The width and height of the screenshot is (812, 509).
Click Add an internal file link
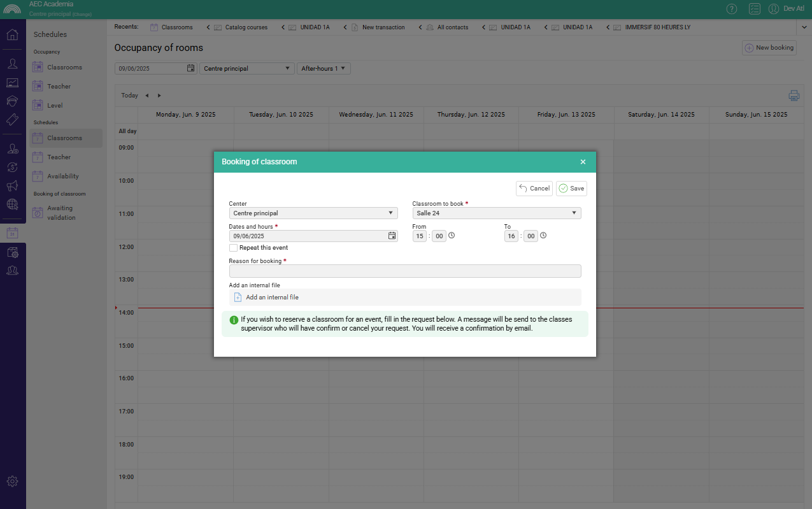click(x=272, y=298)
